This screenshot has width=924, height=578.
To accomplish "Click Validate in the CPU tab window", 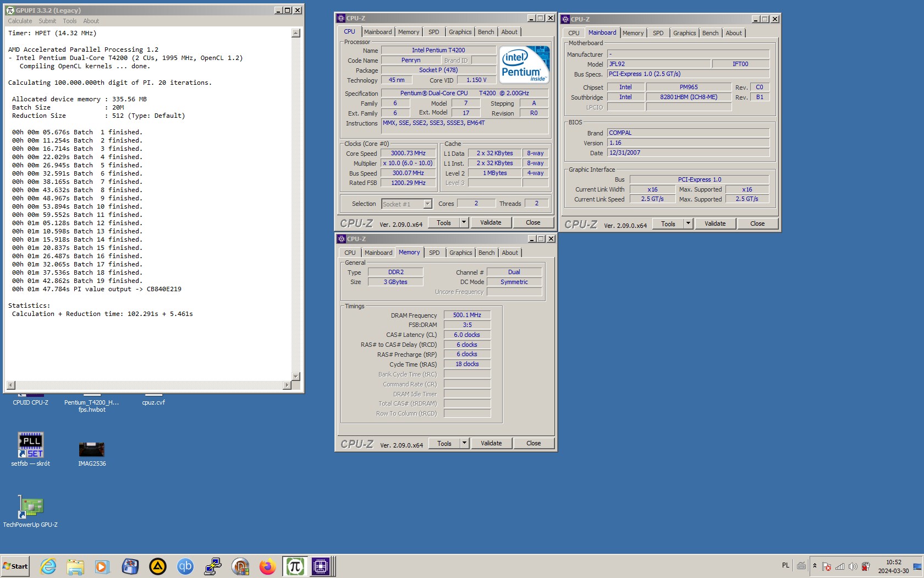I will point(491,222).
